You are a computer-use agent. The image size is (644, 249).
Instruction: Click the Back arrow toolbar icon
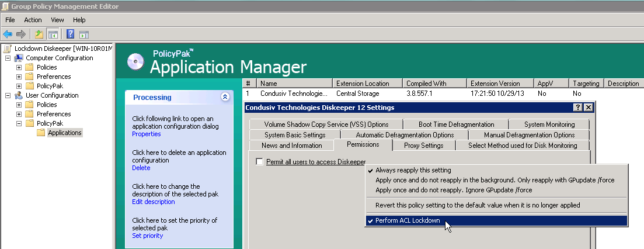8,34
